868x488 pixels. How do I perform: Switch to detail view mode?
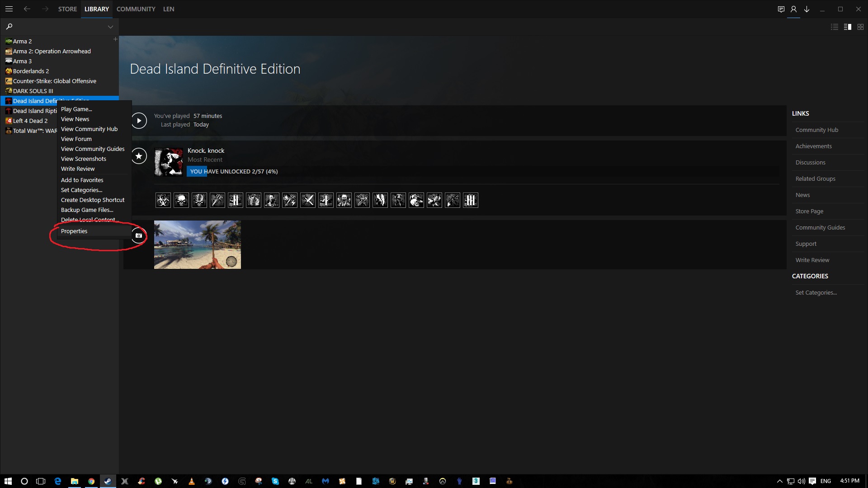point(848,27)
